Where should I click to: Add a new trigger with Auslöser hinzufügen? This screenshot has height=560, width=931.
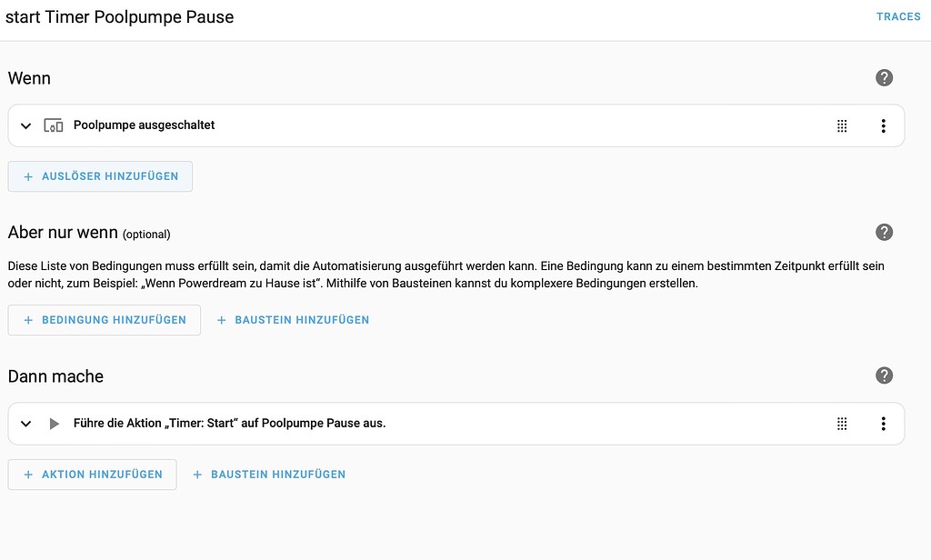pyautogui.click(x=100, y=175)
